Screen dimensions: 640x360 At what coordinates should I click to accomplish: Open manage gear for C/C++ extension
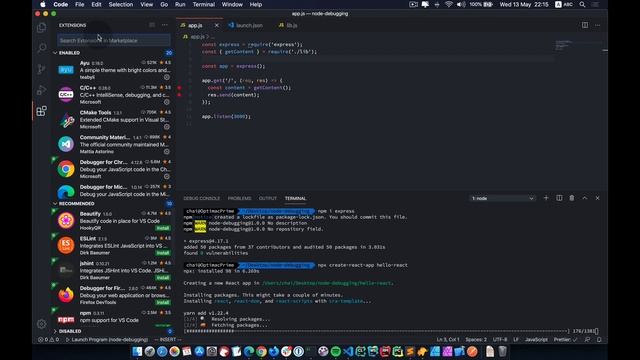(x=167, y=102)
